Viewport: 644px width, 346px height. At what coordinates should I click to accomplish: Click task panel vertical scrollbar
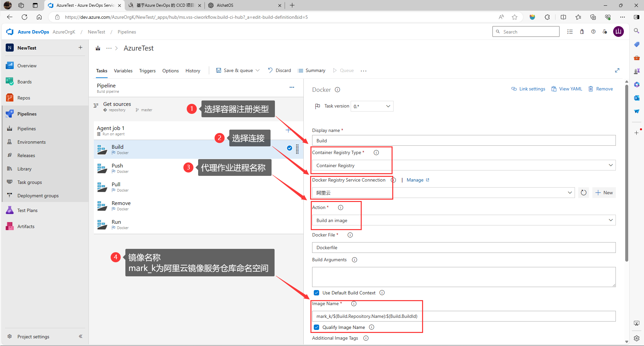627,172
